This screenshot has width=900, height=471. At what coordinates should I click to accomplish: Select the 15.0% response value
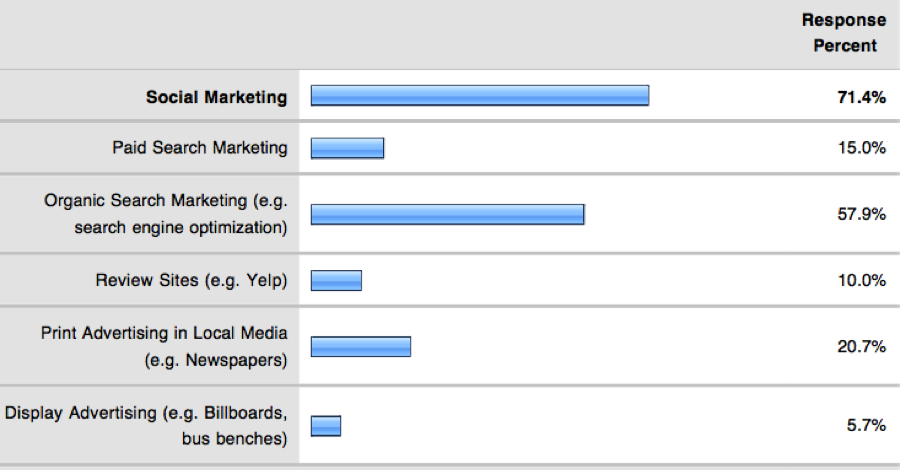[x=861, y=148]
